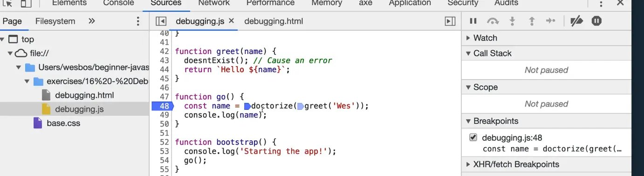Click the go(); call on line 54
Screen dimensions: 644x176
coord(195,160)
